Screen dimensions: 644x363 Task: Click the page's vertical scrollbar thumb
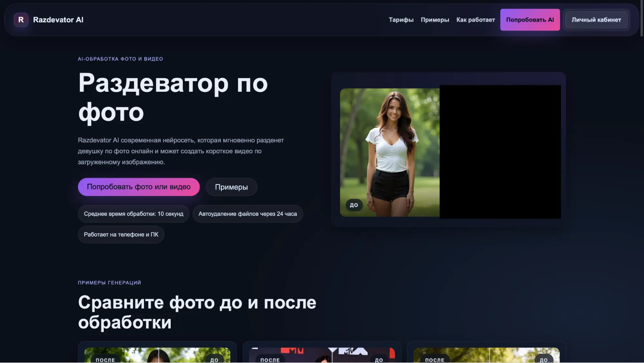tap(642, 18)
